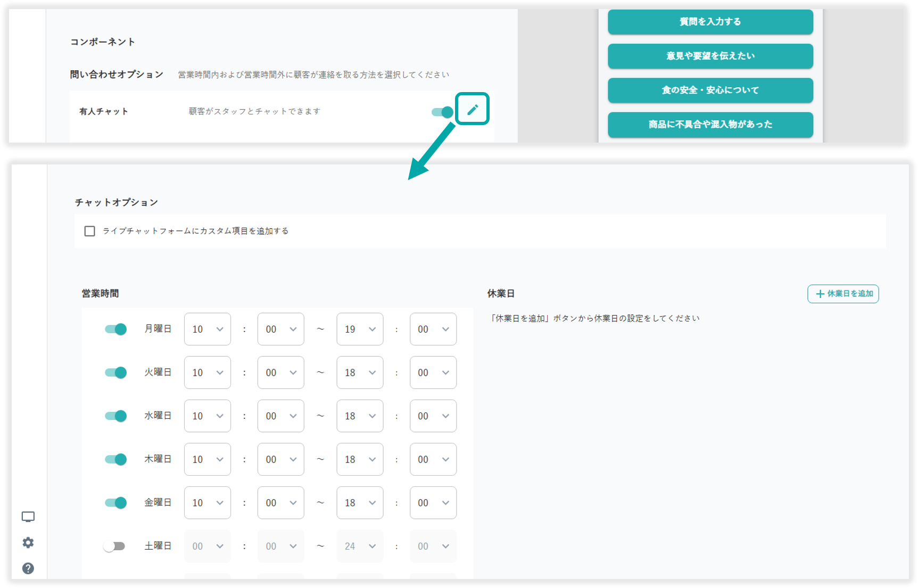The width and height of the screenshot is (918, 588).
Task: Click the 休業日を追加 button
Action: tap(843, 294)
